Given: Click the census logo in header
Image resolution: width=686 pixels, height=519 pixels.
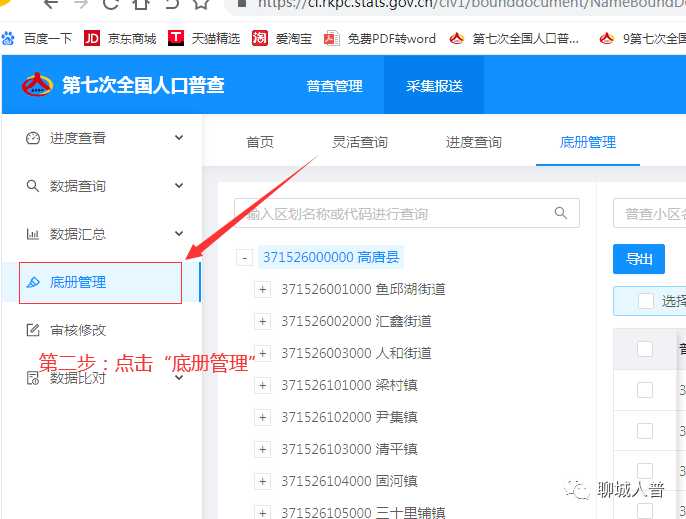Looking at the screenshot, I should [38, 85].
